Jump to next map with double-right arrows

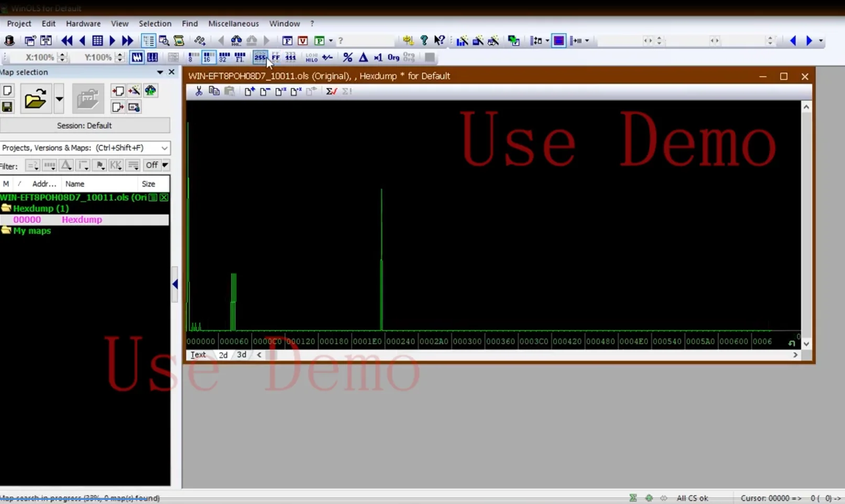127,40
